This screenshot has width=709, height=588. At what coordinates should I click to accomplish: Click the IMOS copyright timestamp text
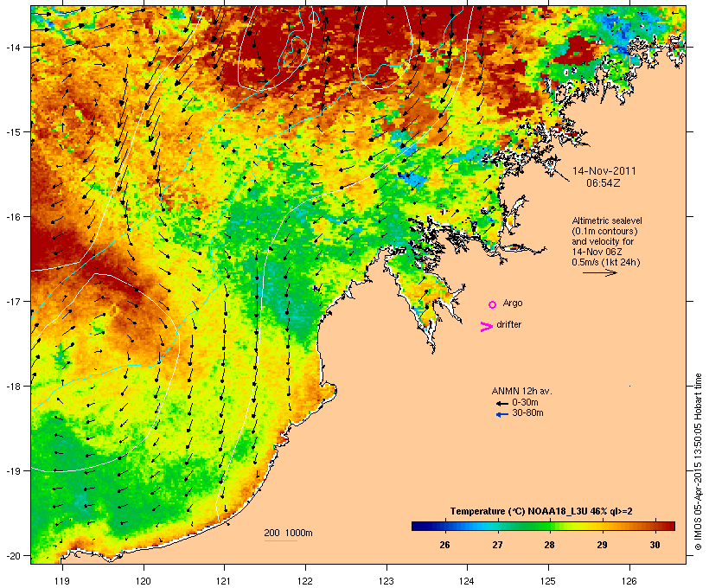(698, 463)
